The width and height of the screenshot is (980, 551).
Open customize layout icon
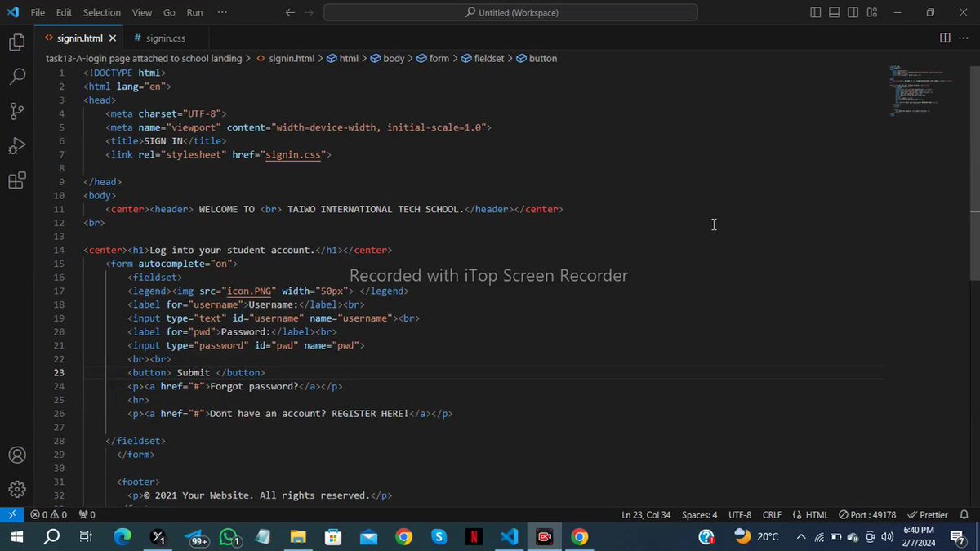872,12
